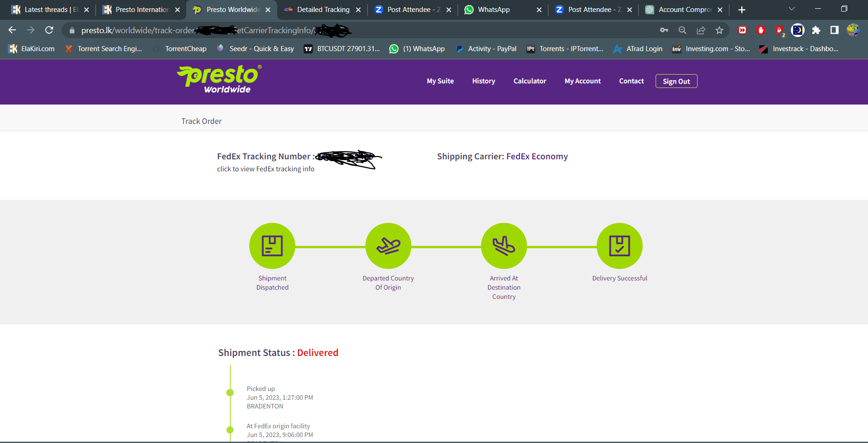This screenshot has width=868, height=443.
Task: Switch to the Detailed Tracking tab
Action: [x=323, y=10]
